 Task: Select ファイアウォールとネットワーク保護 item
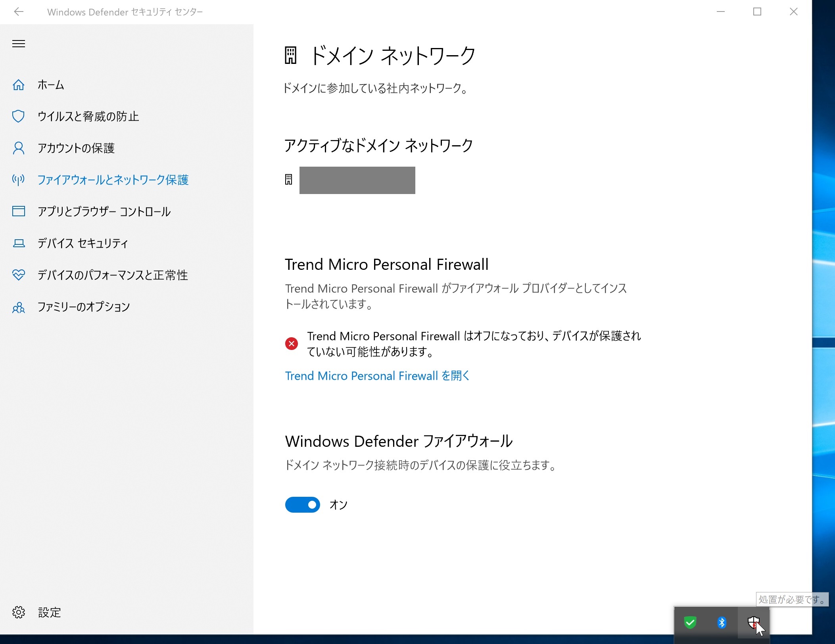pos(113,180)
